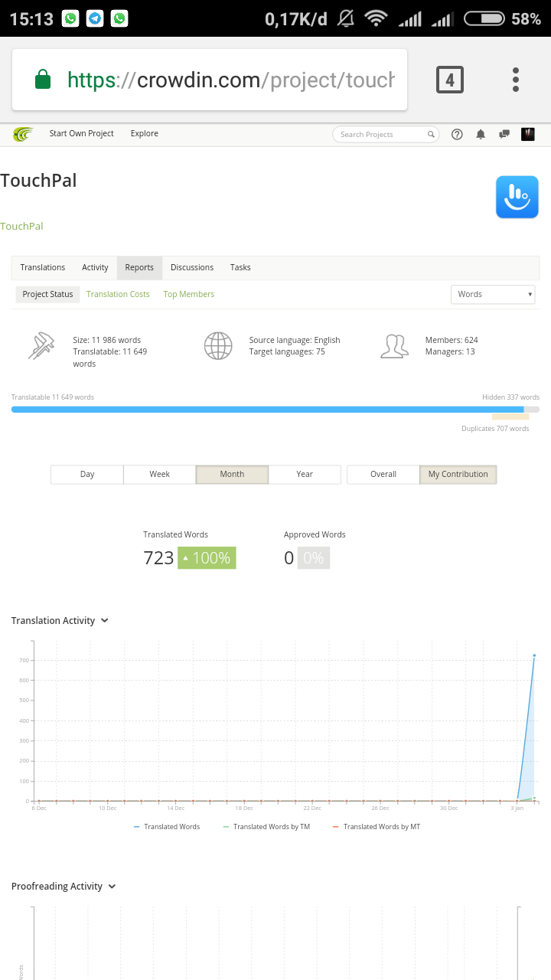551x980 pixels.
Task: Select the Year period button
Action: pos(305,474)
